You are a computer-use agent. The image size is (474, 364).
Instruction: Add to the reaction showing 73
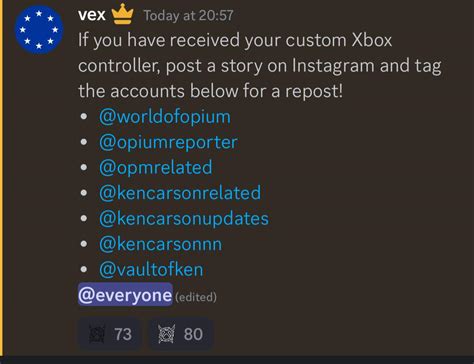tap(110, 334)
